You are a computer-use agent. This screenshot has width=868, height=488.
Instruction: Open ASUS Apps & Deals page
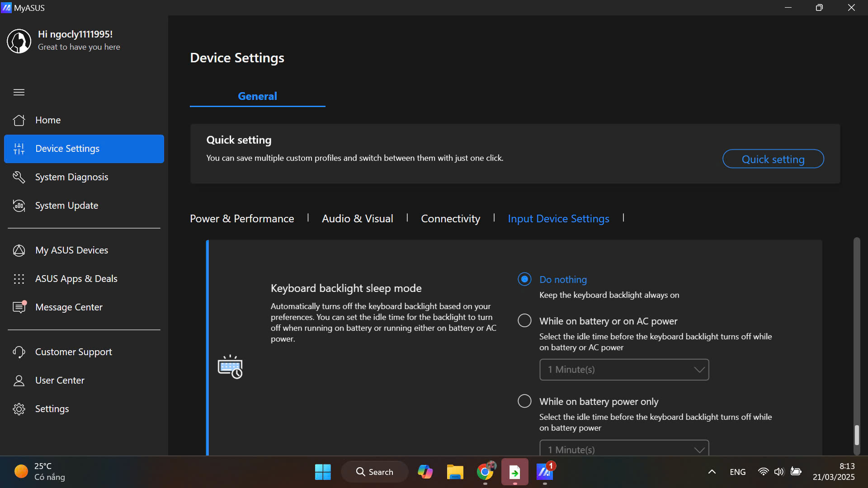[76, 279]
